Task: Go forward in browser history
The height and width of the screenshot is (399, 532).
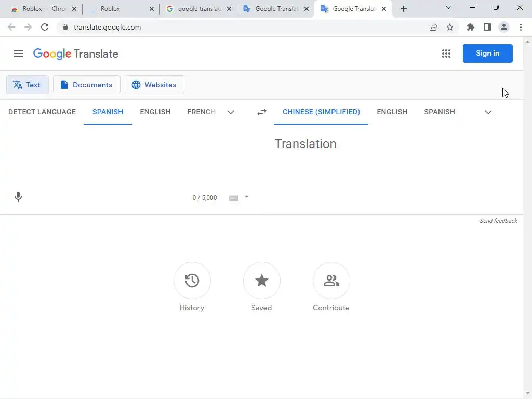Action: click(x=28, y=27)
